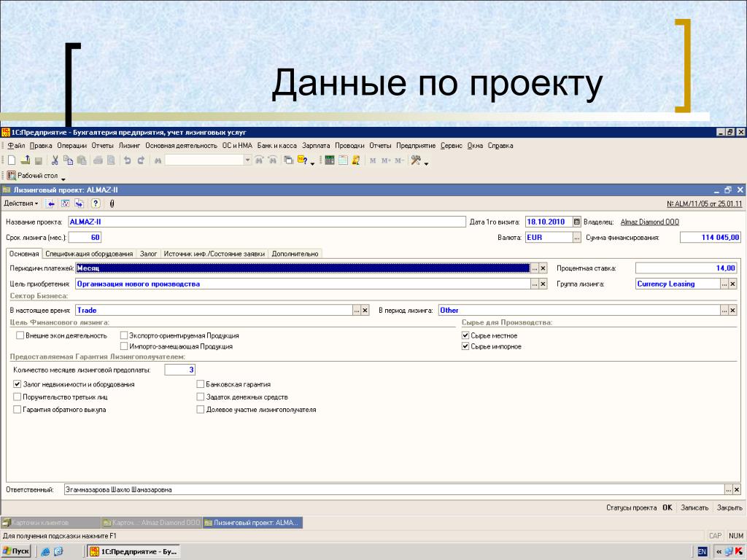Uncheck Сырье местное checkbox
Viewport: 747px width, 560px height.
(x=465, y=335)
